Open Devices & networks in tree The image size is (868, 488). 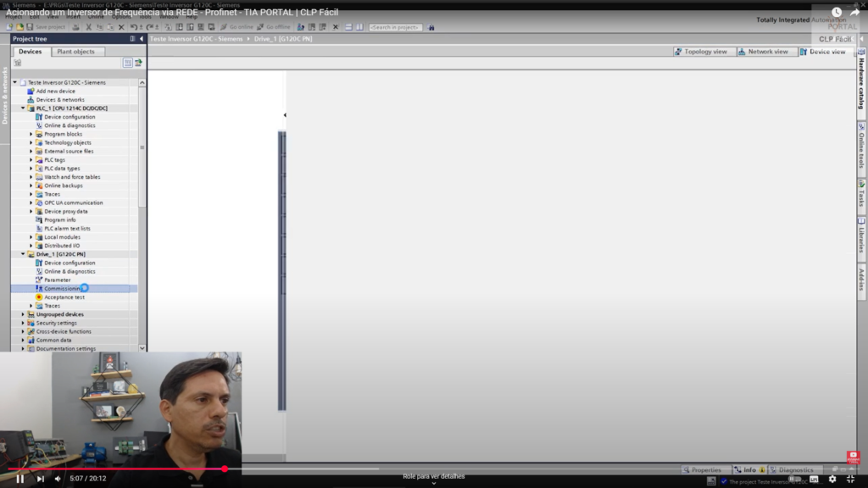(x=60, y=100)
